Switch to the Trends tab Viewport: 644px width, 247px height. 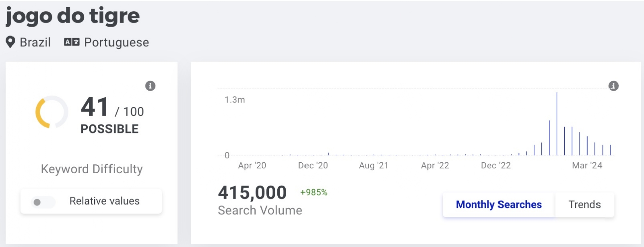coord(584,205)
